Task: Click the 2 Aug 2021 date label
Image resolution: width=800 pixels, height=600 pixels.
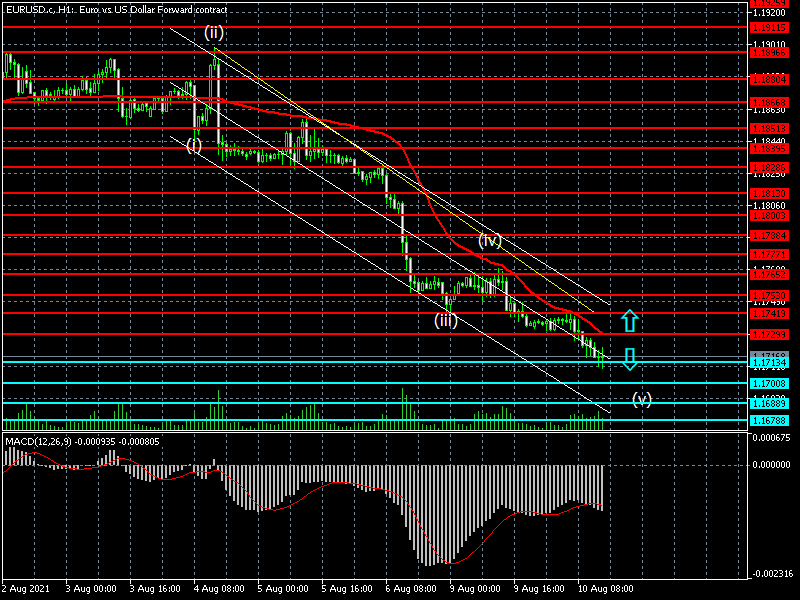Action: [x=27, y=588]
